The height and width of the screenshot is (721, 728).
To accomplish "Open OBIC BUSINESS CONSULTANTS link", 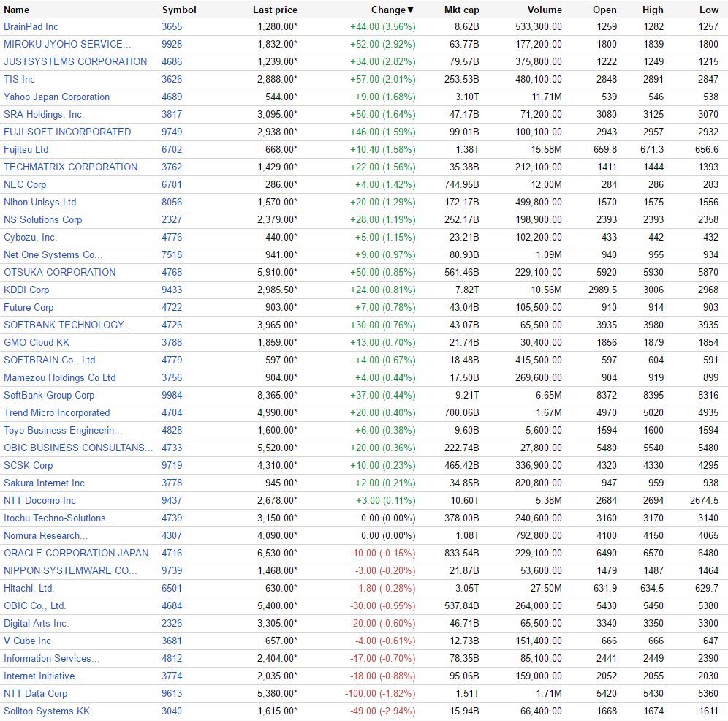I will click(x=78, y=448).
